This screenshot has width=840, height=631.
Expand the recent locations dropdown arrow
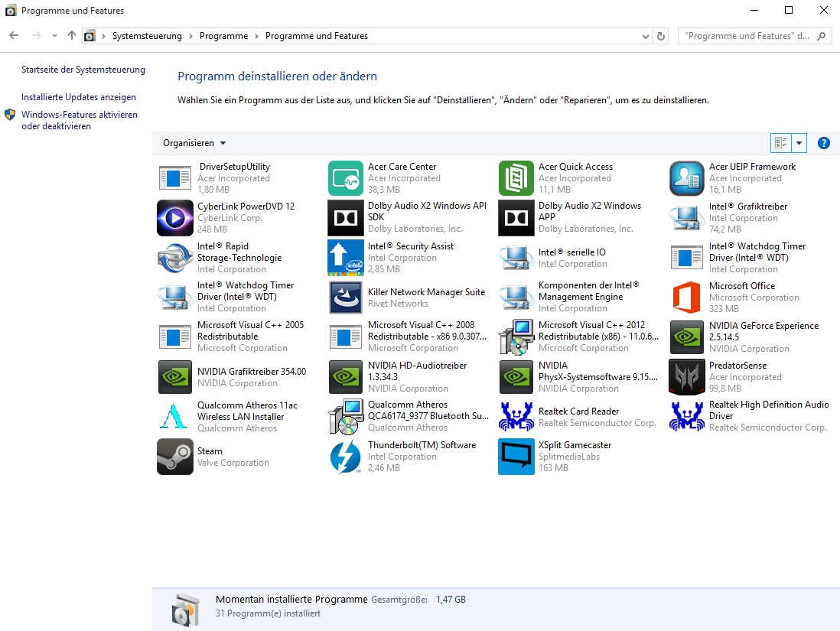54,36
